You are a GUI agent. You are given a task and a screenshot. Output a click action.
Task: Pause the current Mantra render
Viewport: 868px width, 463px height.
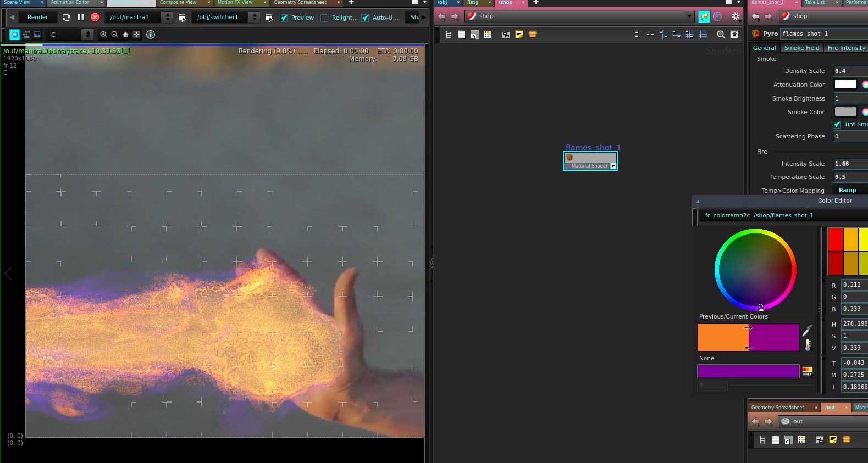point(81,18)
